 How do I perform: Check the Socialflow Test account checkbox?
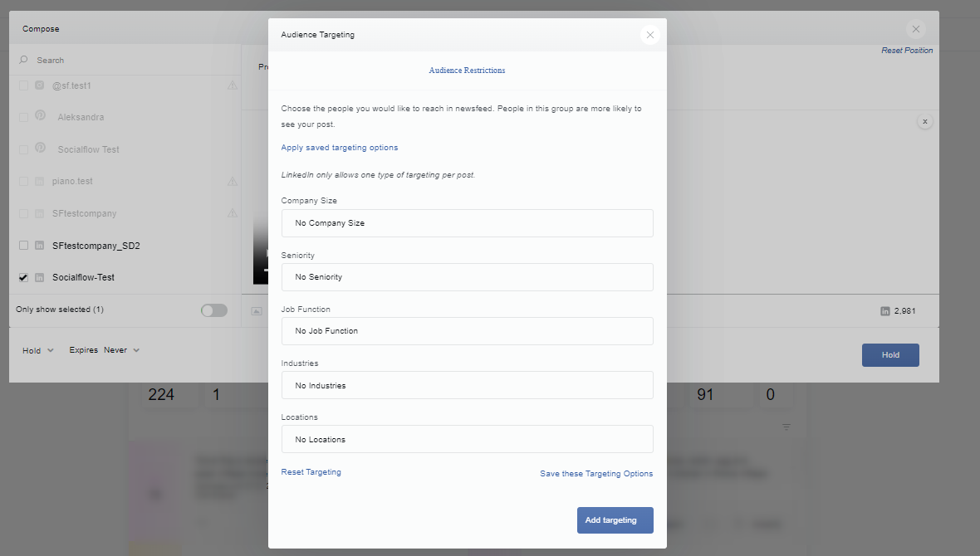pos(24,150)
